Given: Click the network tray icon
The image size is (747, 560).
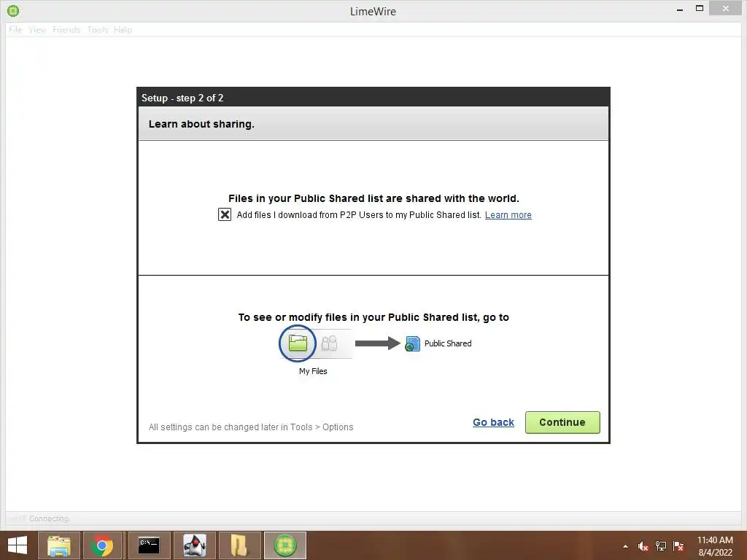Looking at the screenshot, I should pos(661,546).
